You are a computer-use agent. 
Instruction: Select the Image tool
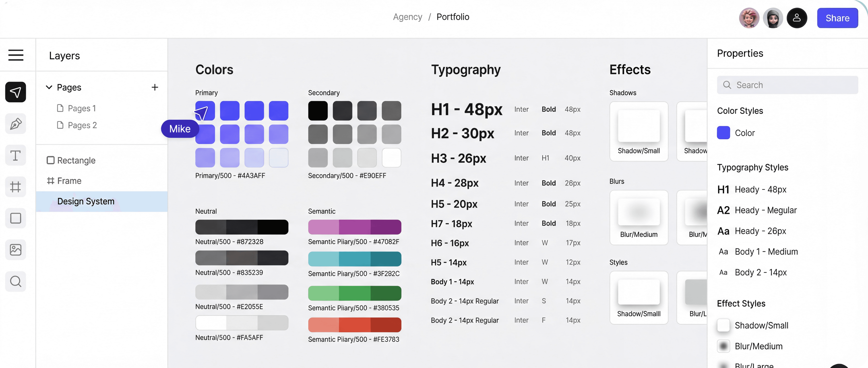point(15,249)
